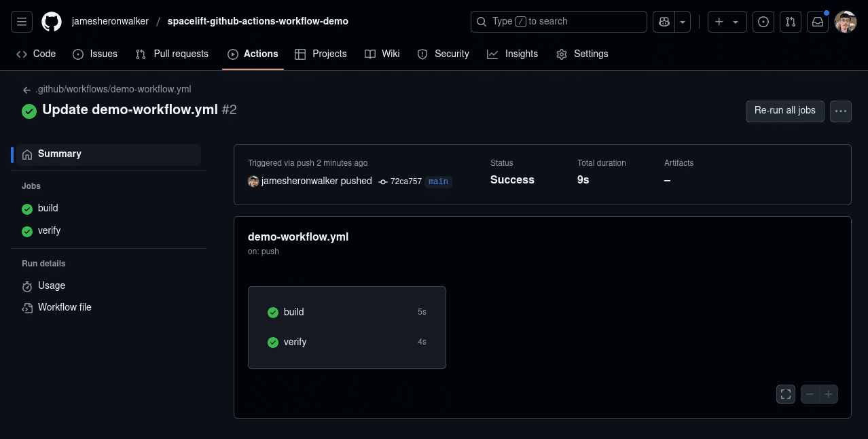868x439 pixels.
Task: Click the search input field
Action: point(558,21)
